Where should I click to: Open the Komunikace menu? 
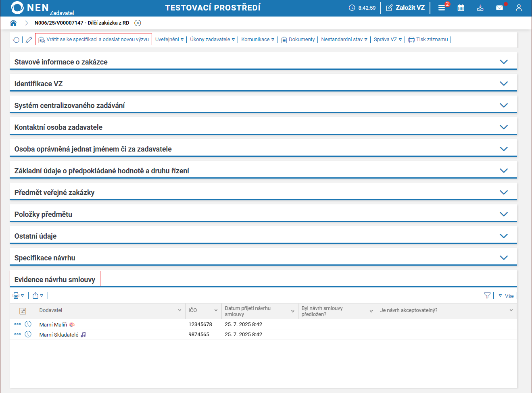(x=258, y=40)
